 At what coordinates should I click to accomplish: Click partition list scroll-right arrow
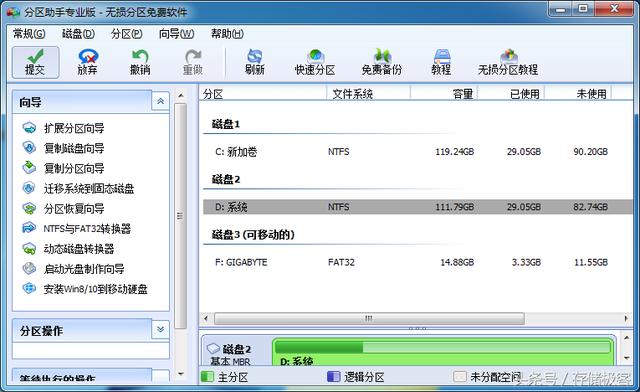[x=626, y=318]
